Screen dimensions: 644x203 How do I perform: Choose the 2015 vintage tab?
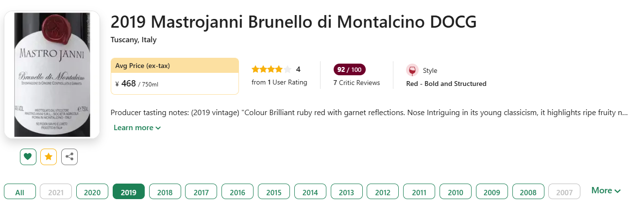(274, 192)
